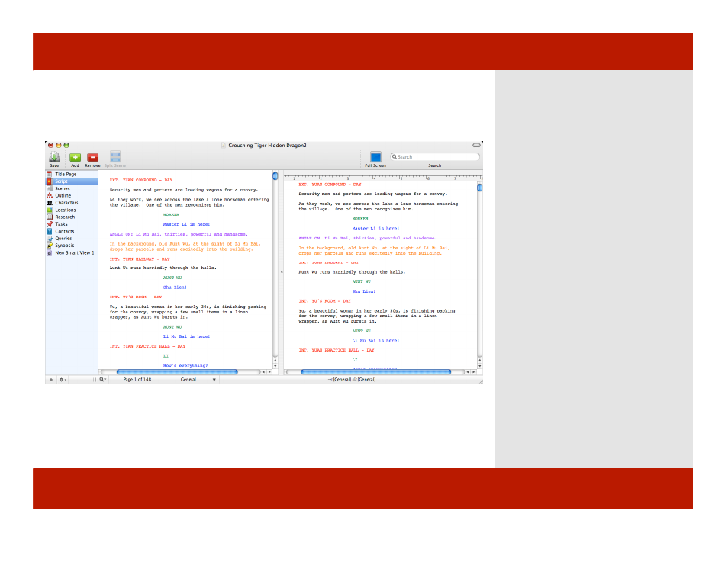Open the Research section in sidebar
This screenshot has width=728, height=562.
[x=72, y=217]
